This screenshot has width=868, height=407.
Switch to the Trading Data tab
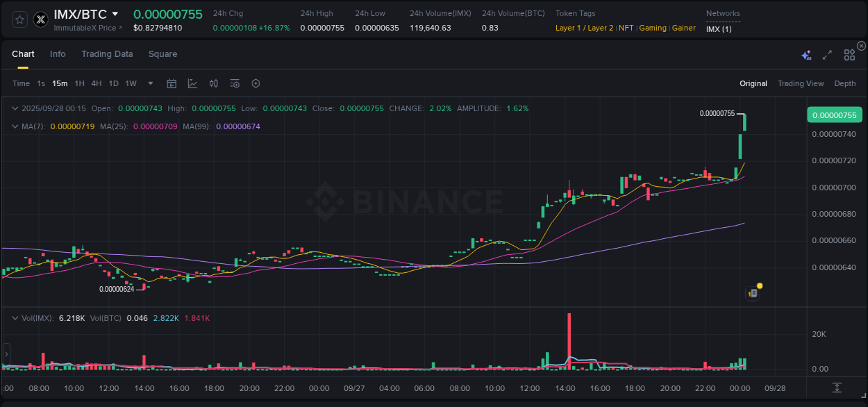[107, 53]
